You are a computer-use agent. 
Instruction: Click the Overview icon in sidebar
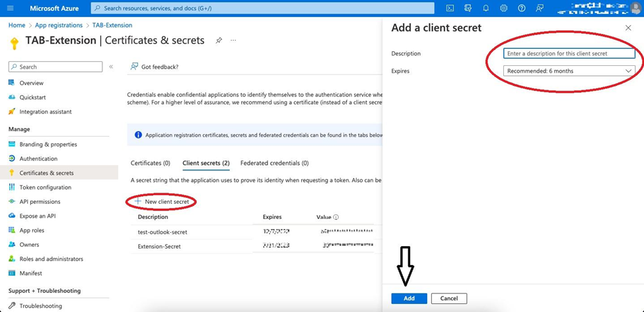(11, 83)
